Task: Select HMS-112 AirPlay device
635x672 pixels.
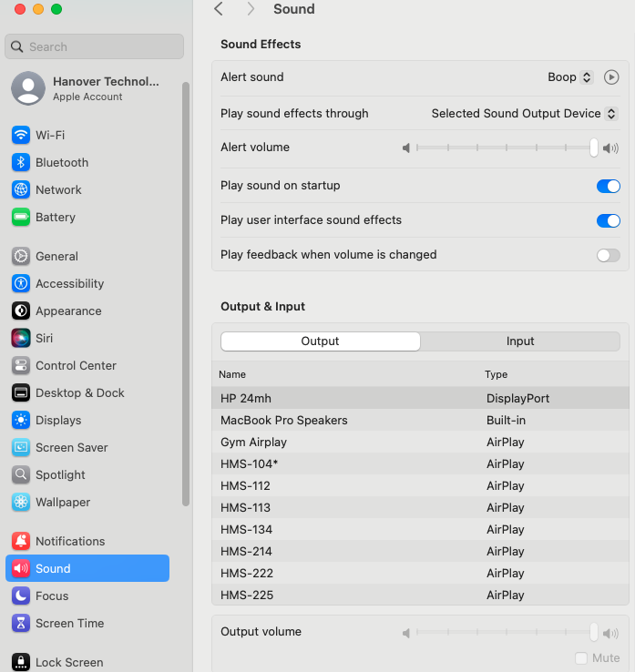Action: [420, 485]
